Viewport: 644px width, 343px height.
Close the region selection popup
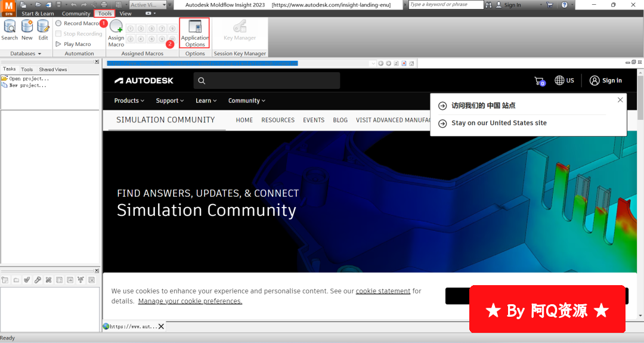pos(620,100)
